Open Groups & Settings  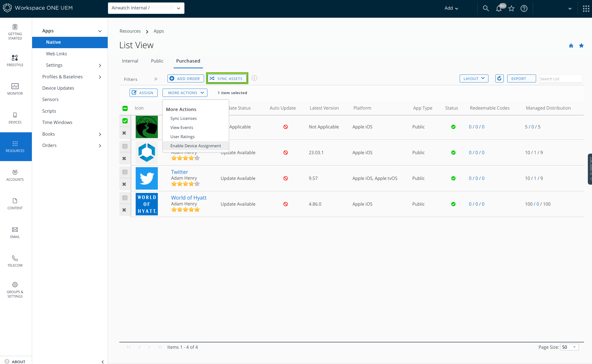pyautogui.click(x=15, y=290)
